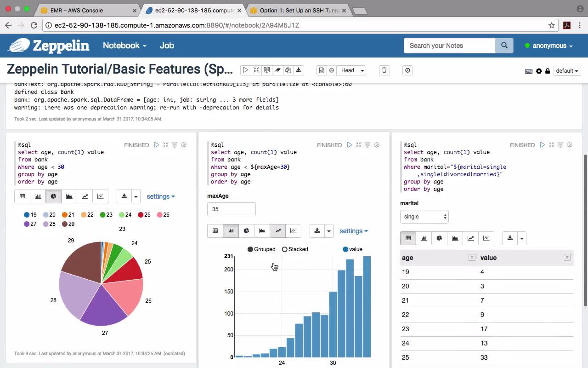Open the Notebook menu
This screenshot has height=368, width=588.
tap(124, 46)
